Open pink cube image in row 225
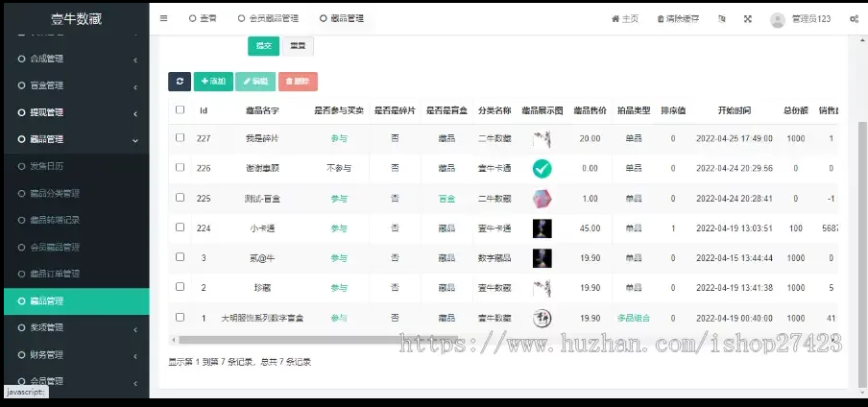The image size is (868, 407). click(542, 199)
